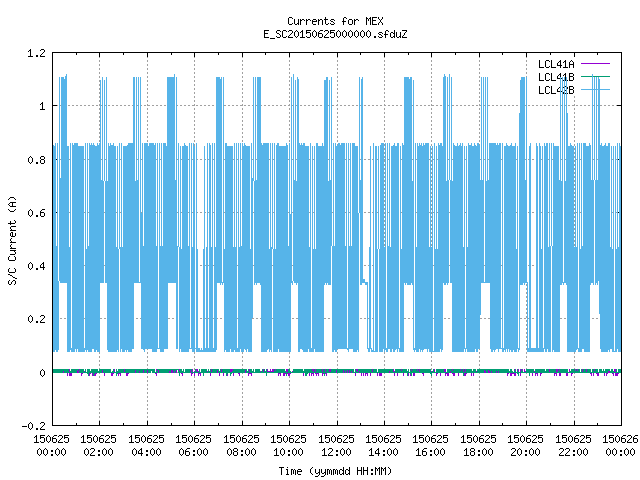The image size is (640, 480).
Task: Click the 0.4 y-axis tick value
Action: [36, 266]
